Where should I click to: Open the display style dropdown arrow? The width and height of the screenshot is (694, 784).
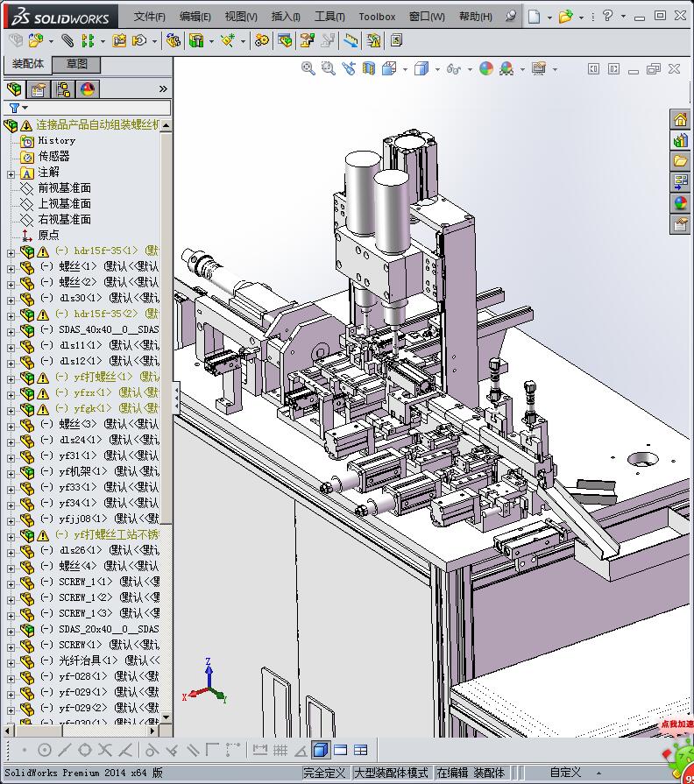point(437,69)
